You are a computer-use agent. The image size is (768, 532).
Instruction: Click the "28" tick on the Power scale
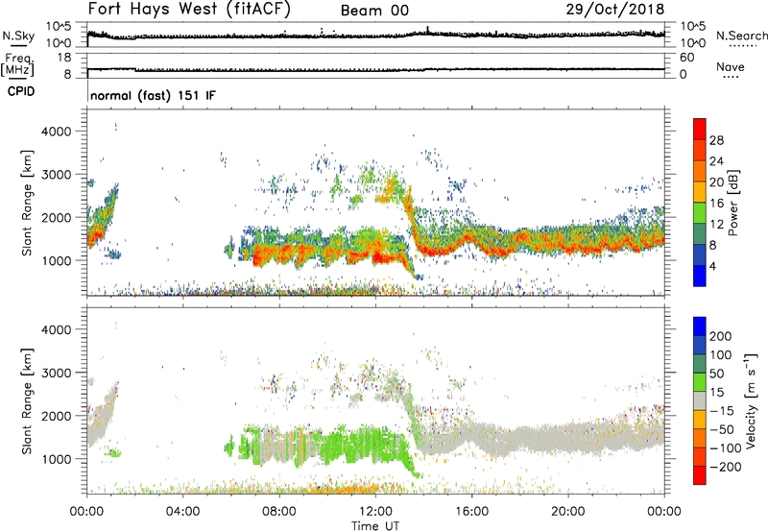(x=716, y=140)
